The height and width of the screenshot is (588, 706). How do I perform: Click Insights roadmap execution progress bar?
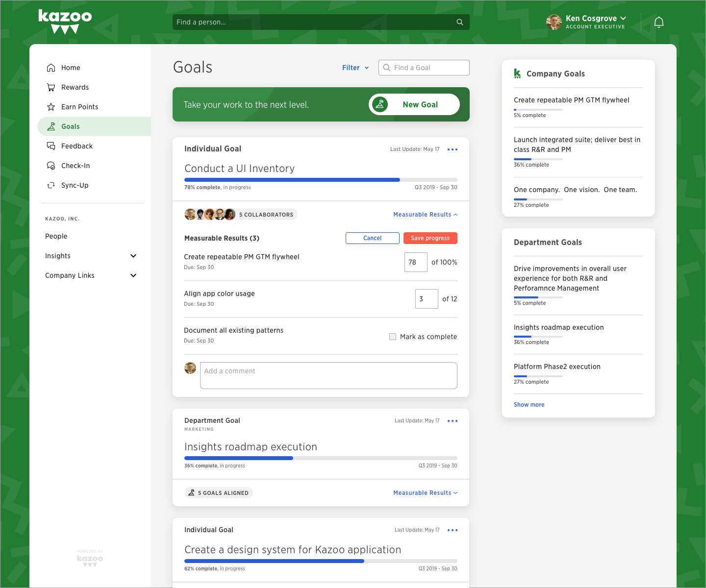(321, 458)
